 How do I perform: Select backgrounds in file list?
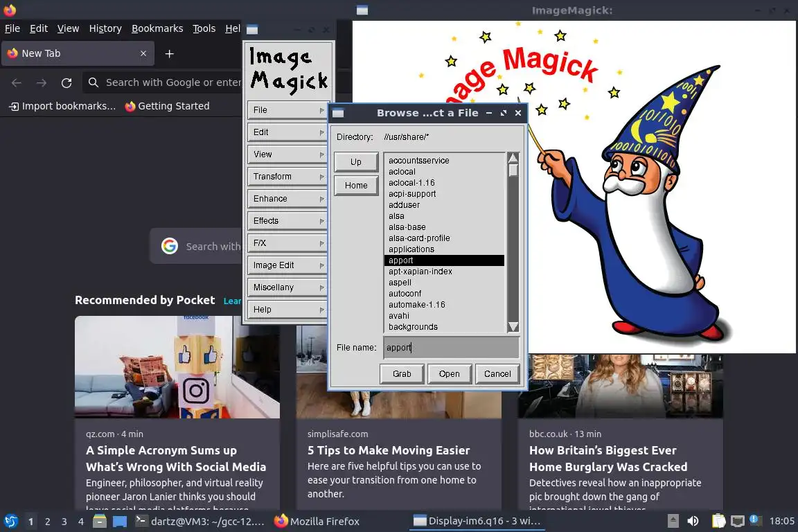(x=444, y=327)
